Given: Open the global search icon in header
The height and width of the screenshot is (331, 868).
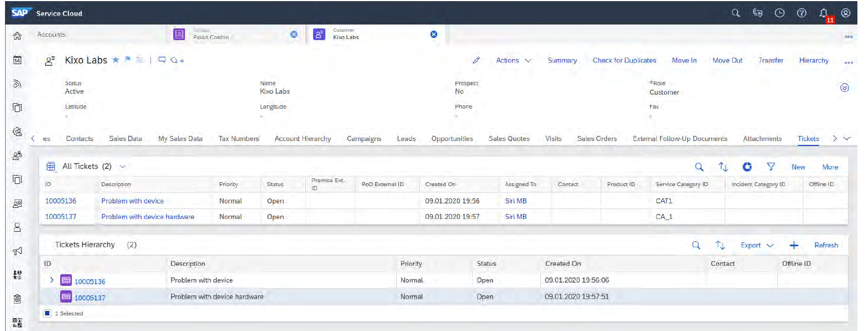Looking at the screenshot, I should tap(735, 12).
